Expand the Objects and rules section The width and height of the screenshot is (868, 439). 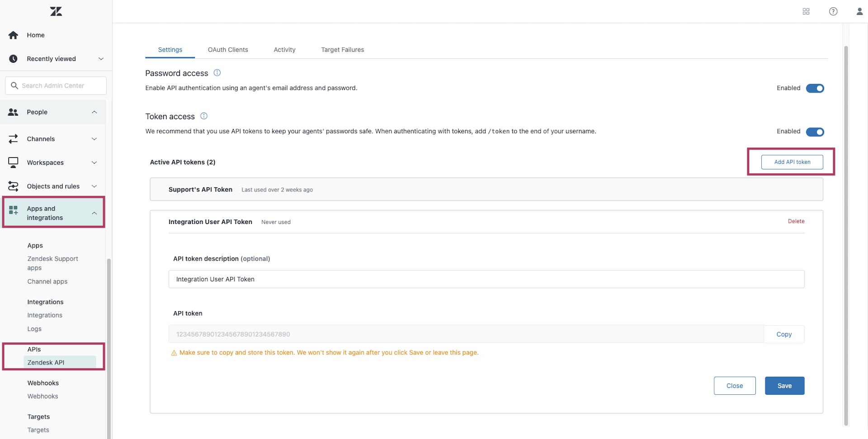click(94, 186)
